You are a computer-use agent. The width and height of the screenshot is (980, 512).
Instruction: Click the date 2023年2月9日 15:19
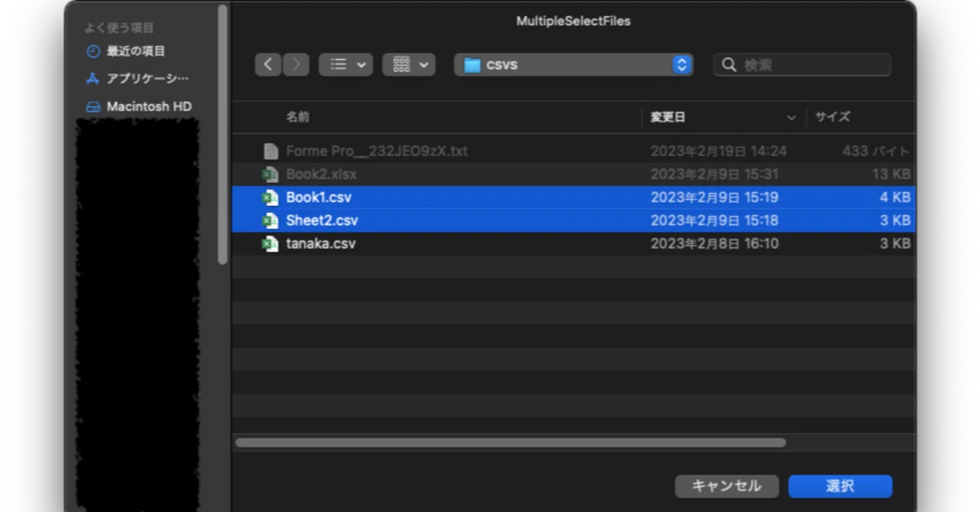[714, 197]
